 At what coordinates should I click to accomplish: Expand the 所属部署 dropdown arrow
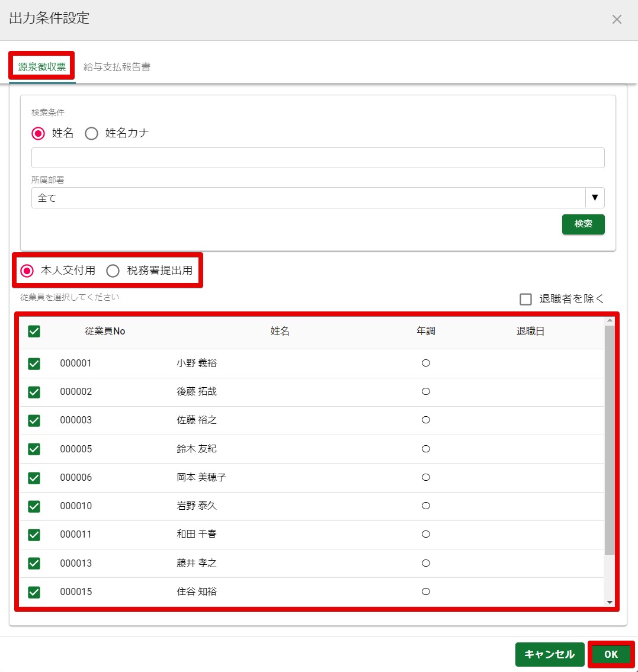pyautogui.click(x=595, y=198)
